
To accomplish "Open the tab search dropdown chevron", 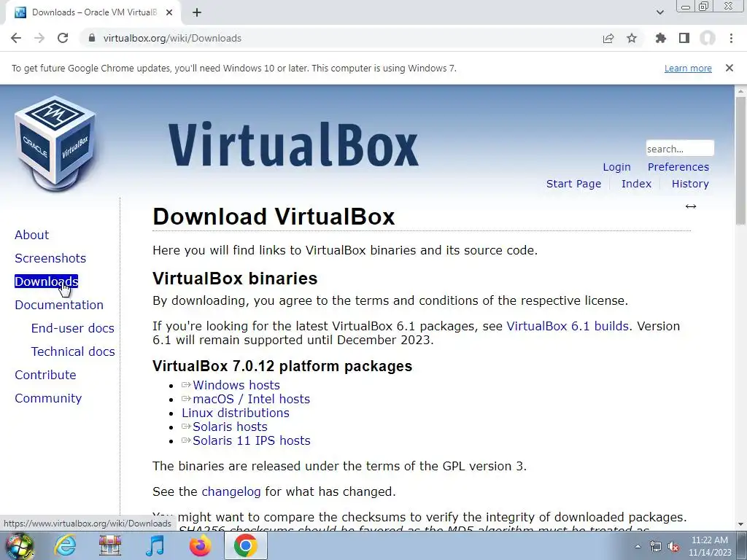I will coord(659,12).
